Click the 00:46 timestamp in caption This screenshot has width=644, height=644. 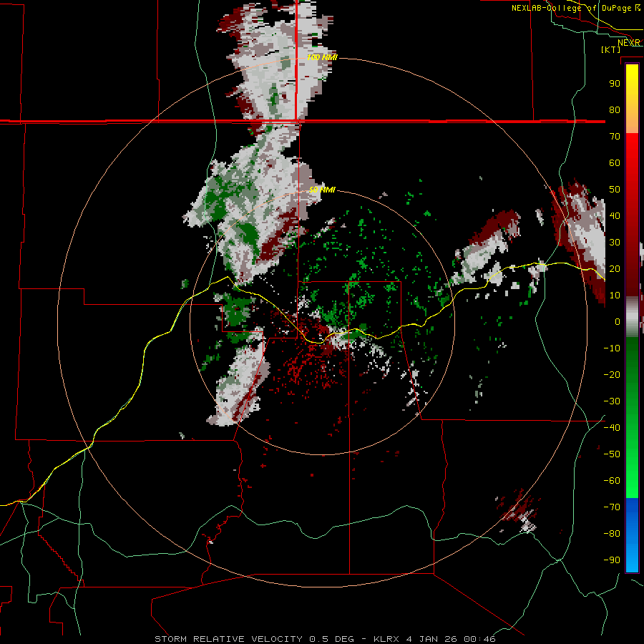(x=479, y=639)
